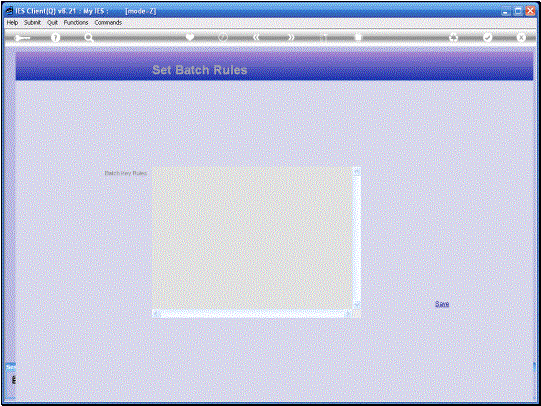The width and height of the screenshot is (541, 406).
Task: Go forward with the double right arrow
Action: click(x=291, y=38)
